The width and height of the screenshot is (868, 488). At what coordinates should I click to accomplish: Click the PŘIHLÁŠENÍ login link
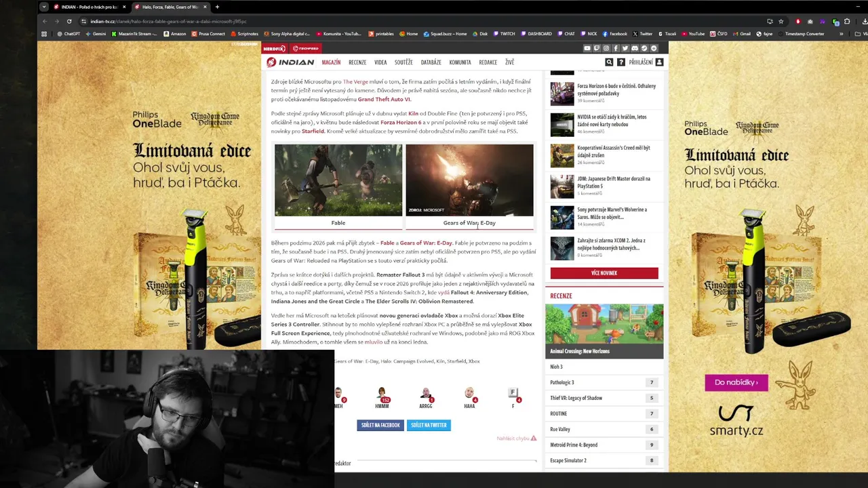click(x=641, y=62)
